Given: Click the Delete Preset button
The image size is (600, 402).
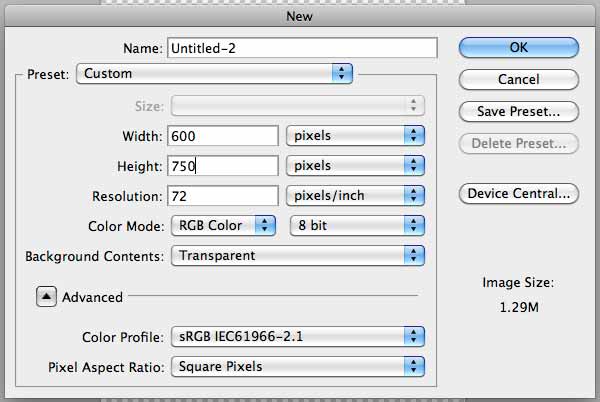Looking at the screenshot, I should coord(518,143).
